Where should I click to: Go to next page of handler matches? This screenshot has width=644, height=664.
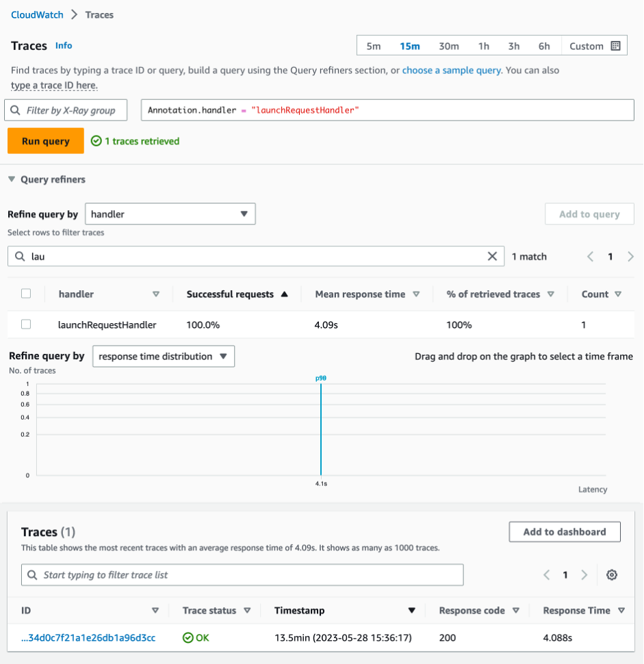pos(630,257)
